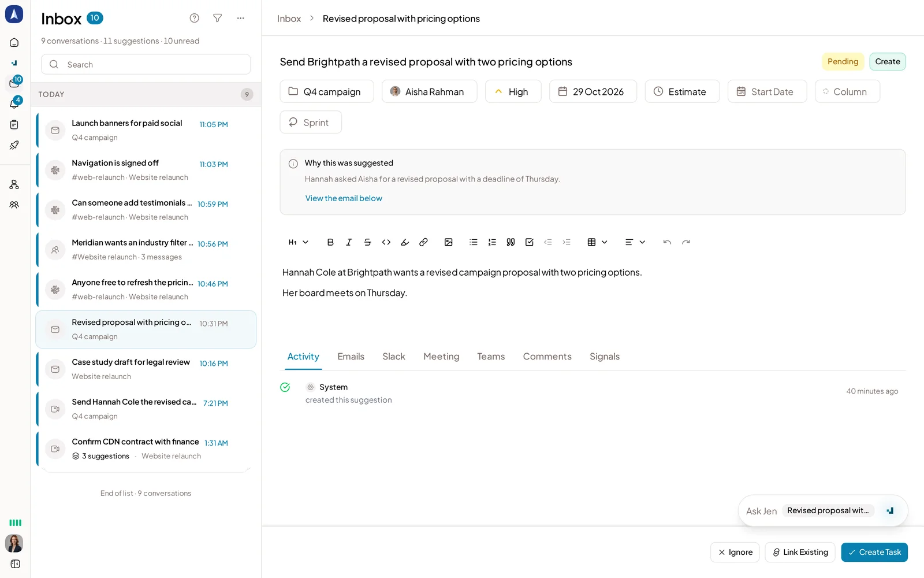
Task: Click Ignore to dismiss suggestion
Action: 735,552
